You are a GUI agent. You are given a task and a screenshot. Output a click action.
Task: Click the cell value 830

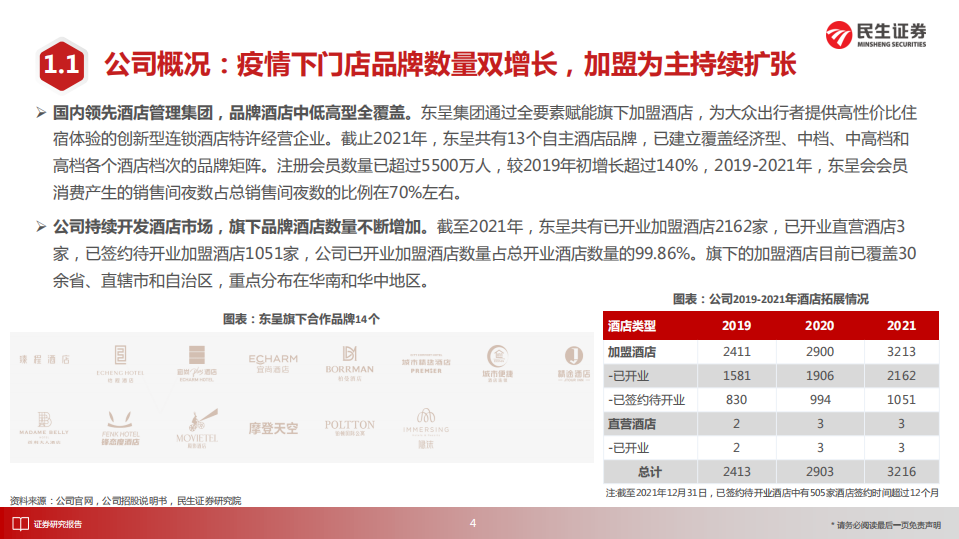(736, 400)
